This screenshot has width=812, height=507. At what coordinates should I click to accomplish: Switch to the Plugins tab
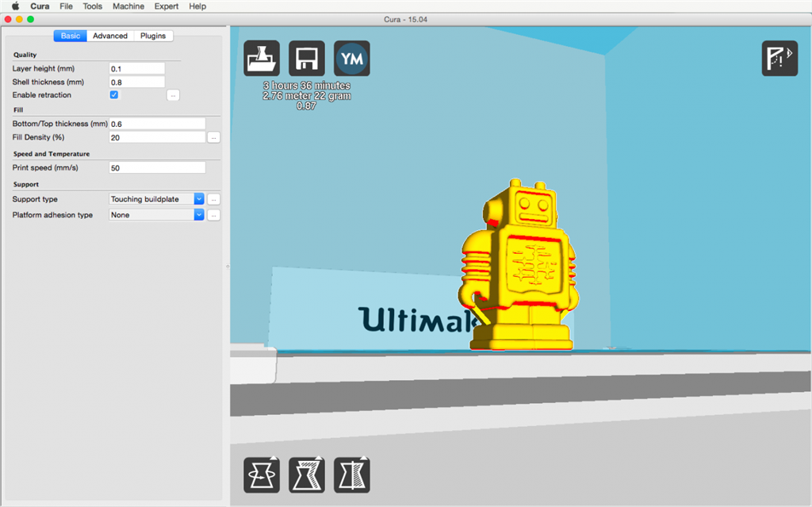153,36
